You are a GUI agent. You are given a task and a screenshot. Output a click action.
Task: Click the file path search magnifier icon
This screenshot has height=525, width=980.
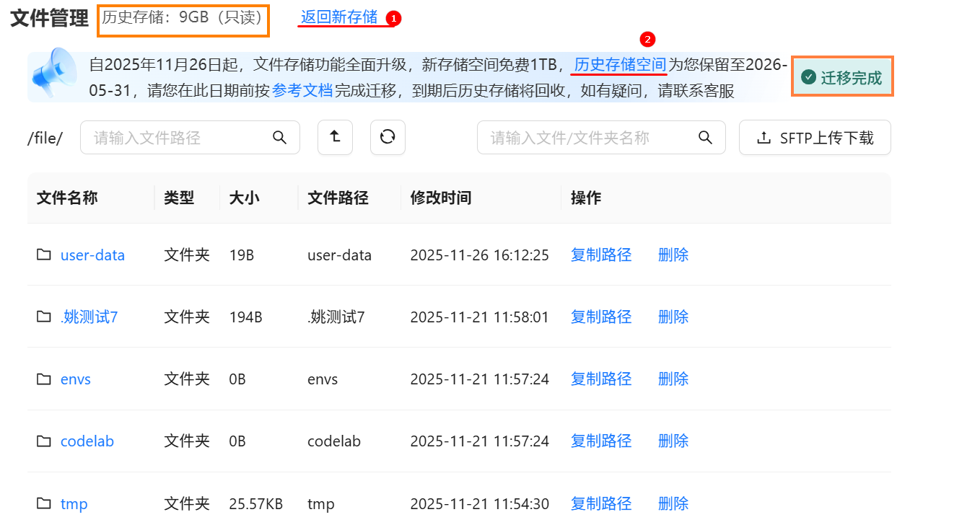point(279,137)
